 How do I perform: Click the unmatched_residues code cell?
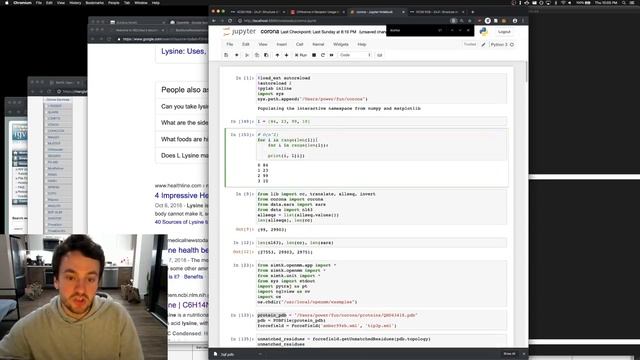(382, 341)
